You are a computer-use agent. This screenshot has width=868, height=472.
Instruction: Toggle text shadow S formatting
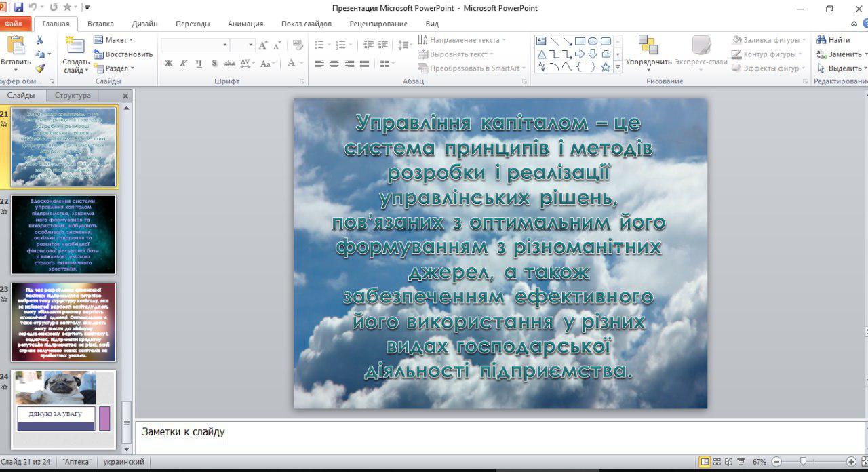[x=214, y=63]
